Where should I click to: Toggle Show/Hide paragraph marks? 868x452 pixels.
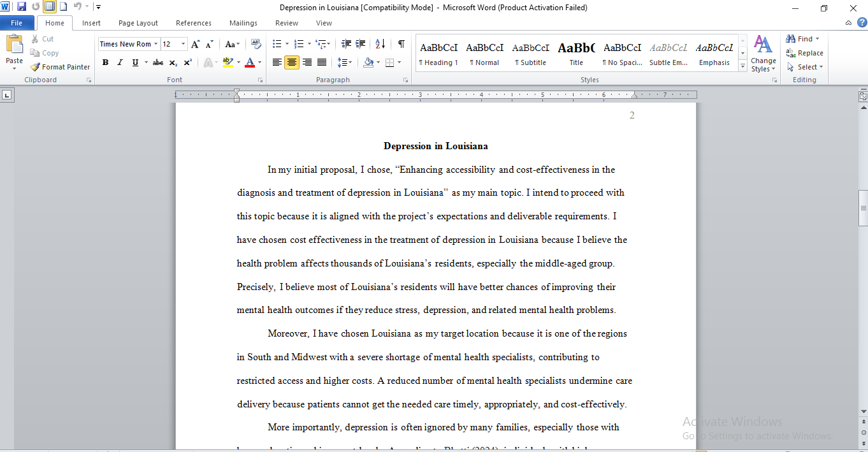click(x=401, y=44)
